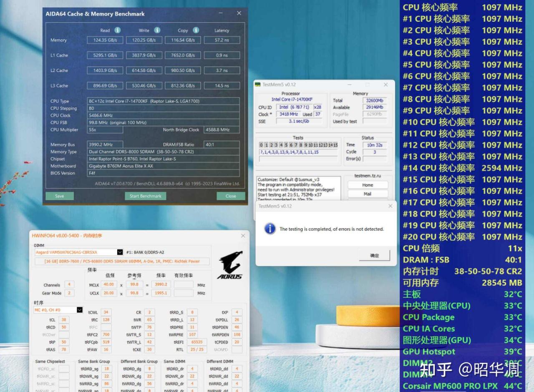This screenshot has width=534, height=392.
Task: Click the tCL value 38
Action: tap(63, 320)
